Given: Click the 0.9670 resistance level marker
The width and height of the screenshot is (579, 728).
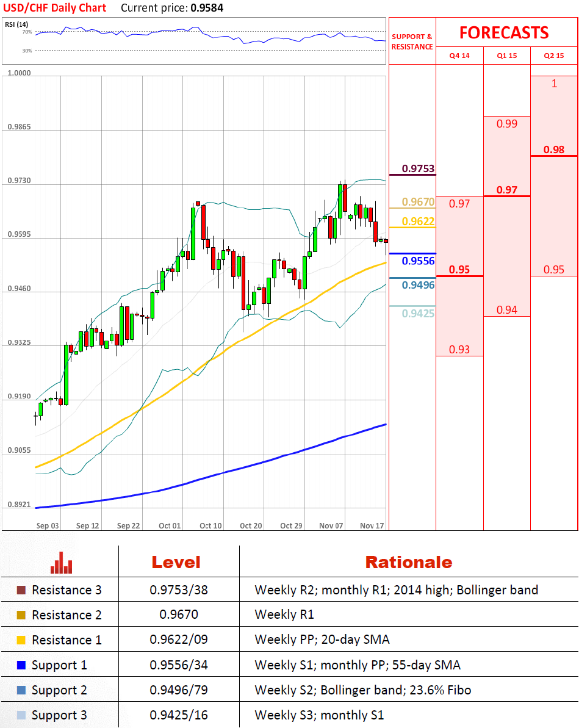Looking at the screenshot, I should (x=418, y=202).
